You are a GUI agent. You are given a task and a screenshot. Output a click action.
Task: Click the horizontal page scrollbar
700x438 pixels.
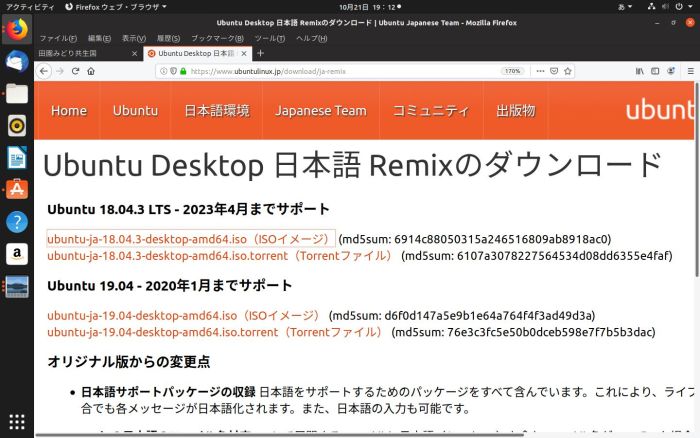coord(279,434)
